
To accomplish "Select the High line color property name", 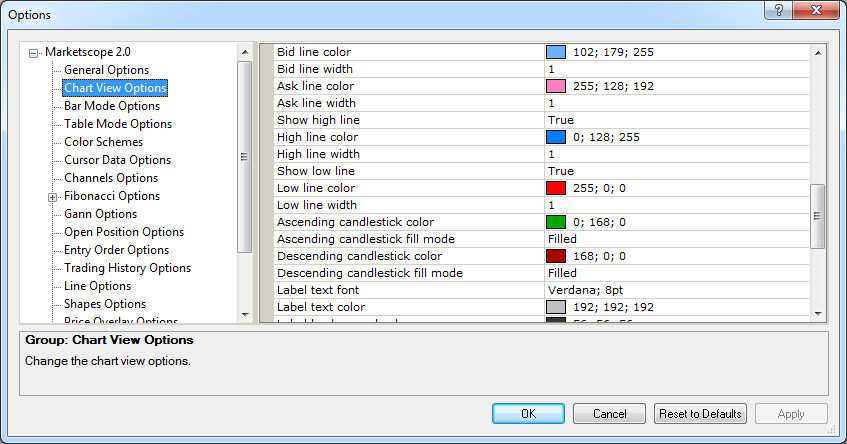I will point(317,137).
